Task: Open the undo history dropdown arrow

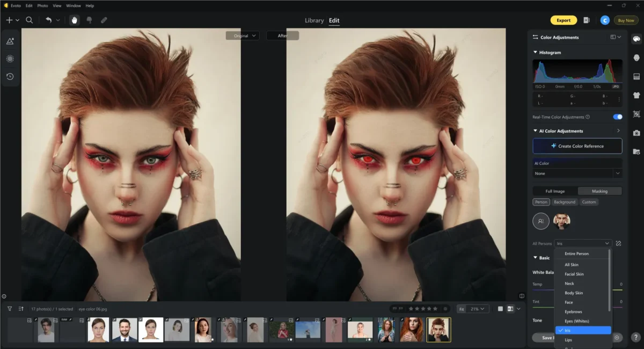Action: click(58, 20)
